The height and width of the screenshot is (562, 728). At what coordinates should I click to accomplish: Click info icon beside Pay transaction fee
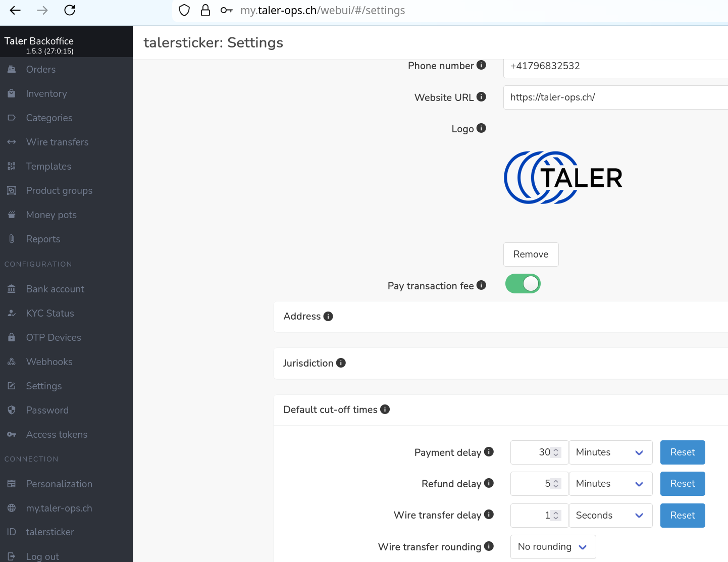click(481, 285)
